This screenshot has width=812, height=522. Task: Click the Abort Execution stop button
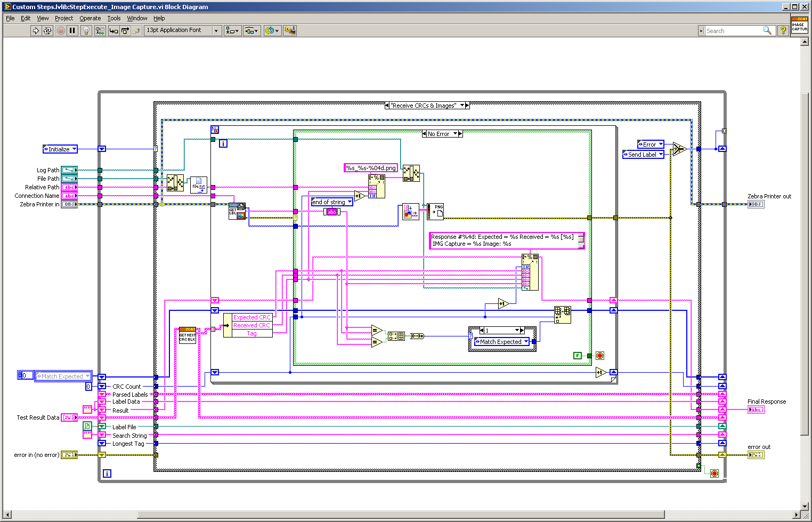(x=61, y=30)
